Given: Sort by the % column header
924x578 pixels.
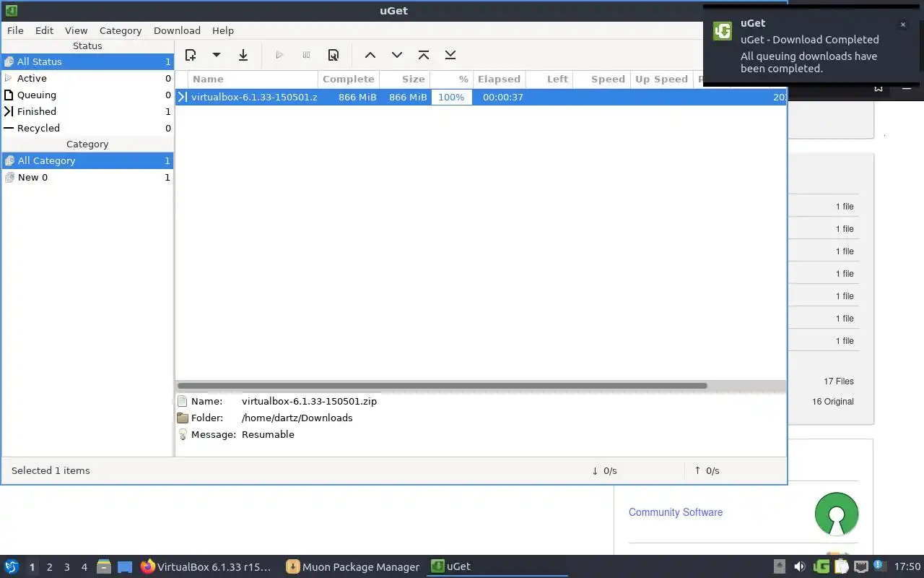Looking at the screenshot, I should 451,79.
